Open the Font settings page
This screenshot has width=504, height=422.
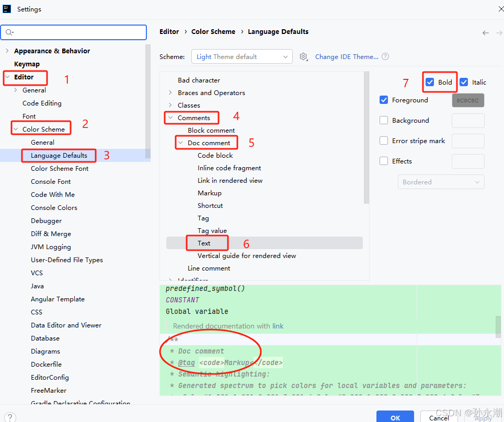(x=29, y=116)
